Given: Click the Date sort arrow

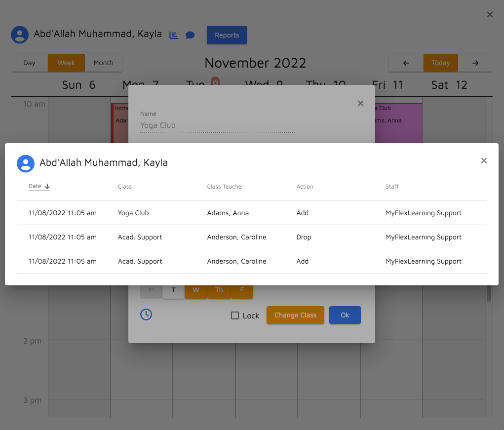Looking at the screenshot, I should (x=48, y=187).
